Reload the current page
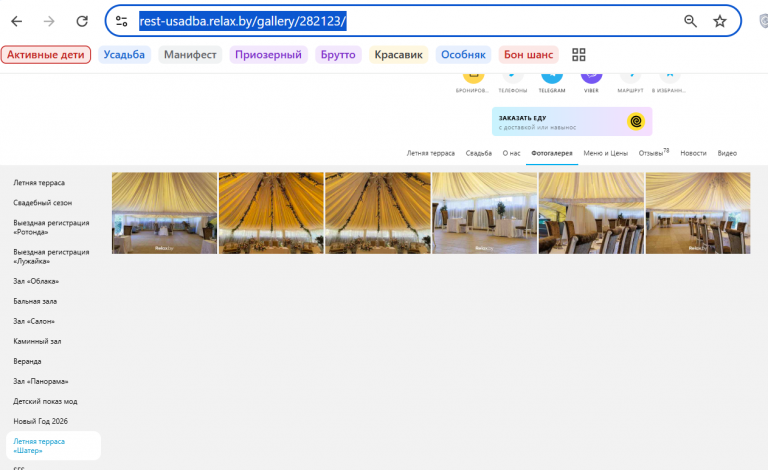768x470 pixels. tap(82, 21)
